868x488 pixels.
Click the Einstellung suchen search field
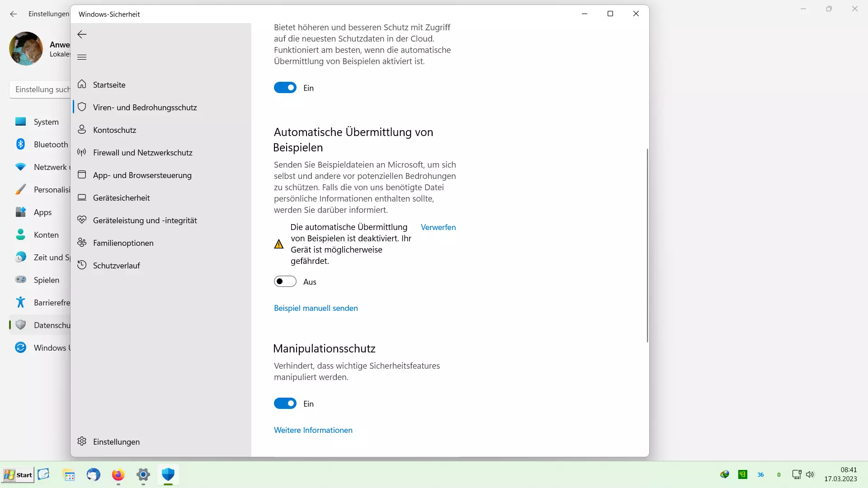[x=41, y=89]
